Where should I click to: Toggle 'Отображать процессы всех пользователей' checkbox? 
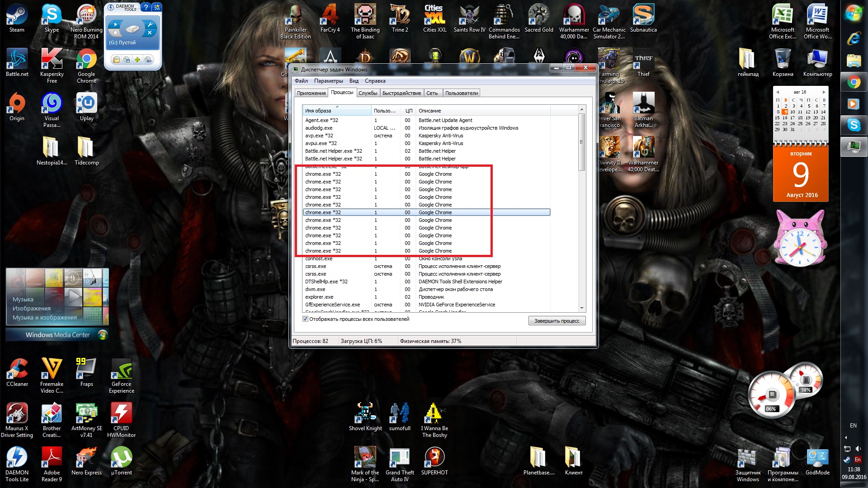[x=306, y=319]
